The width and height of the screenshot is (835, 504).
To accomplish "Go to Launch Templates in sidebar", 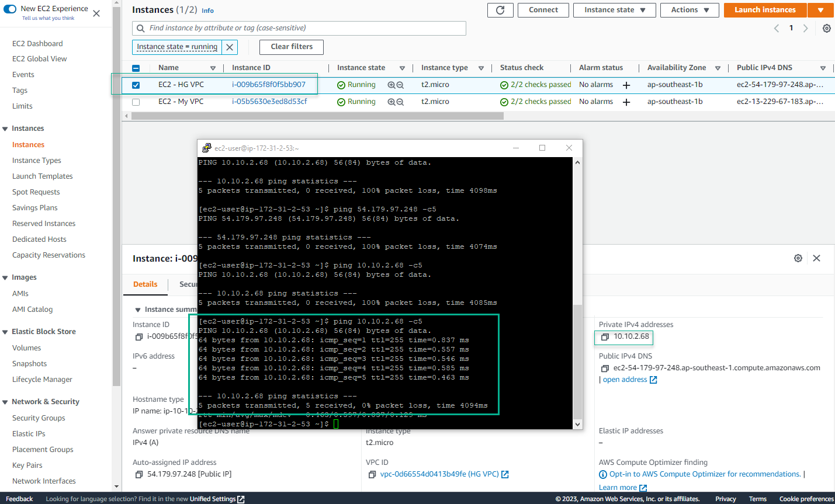I will pyautogui.click(x=43, y=176).
